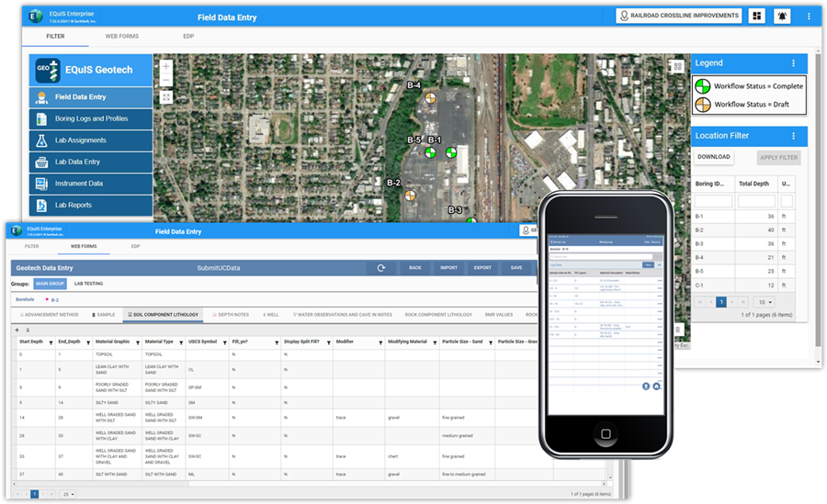Open the top bar vertical dots menu
This screenshot has height=504, width=827.
(809, 17)
